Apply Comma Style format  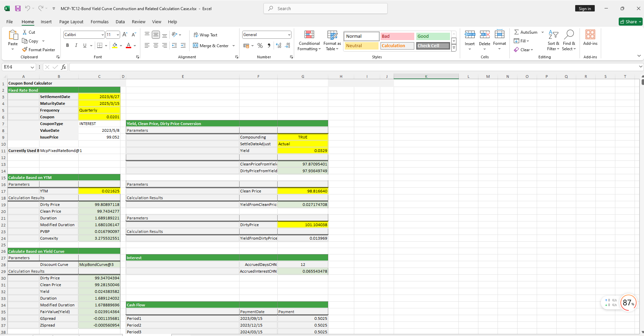pyautogui.click(x=269, y=45)
